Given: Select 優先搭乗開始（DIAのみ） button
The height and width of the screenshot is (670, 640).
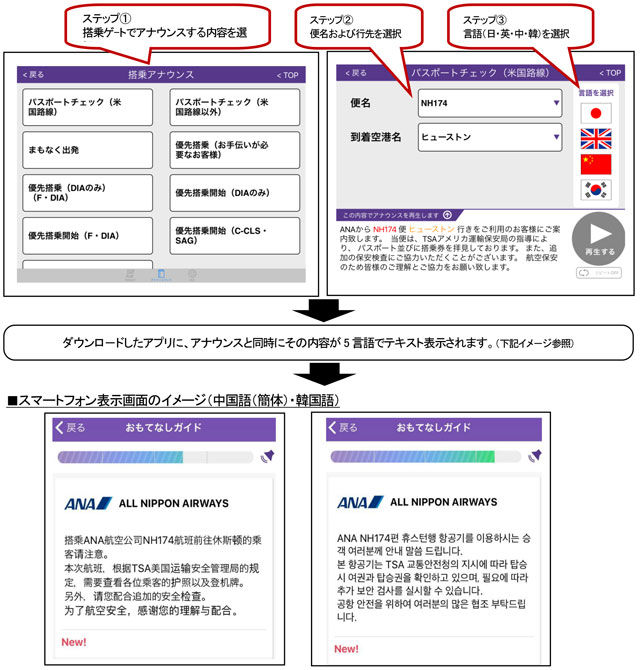Looking at the screenshot, I should [235, 193].
